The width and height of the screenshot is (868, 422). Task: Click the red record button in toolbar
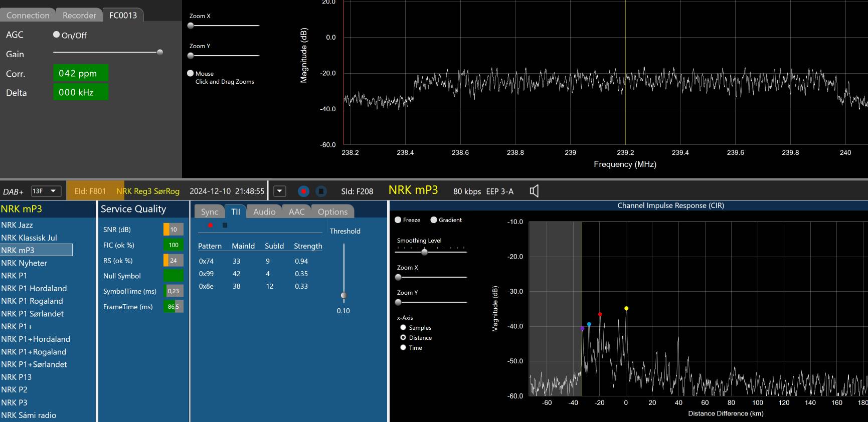tap(303, 191)
